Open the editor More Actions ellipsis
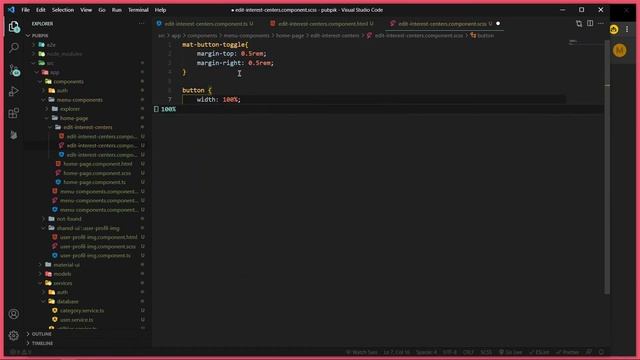640x360 pixels. (601, 24)
